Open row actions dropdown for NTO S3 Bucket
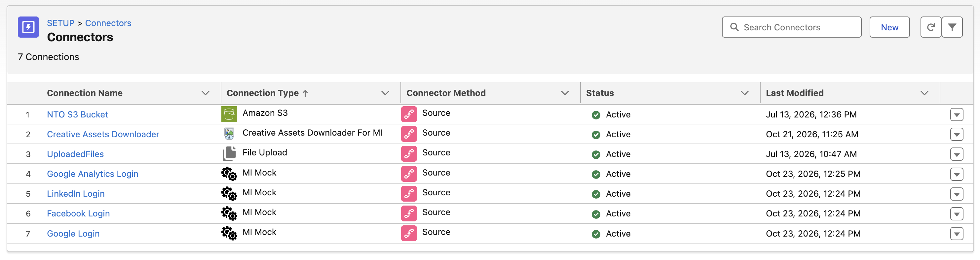The width and height of the screenshot is (980, 260). pos(957,114)
